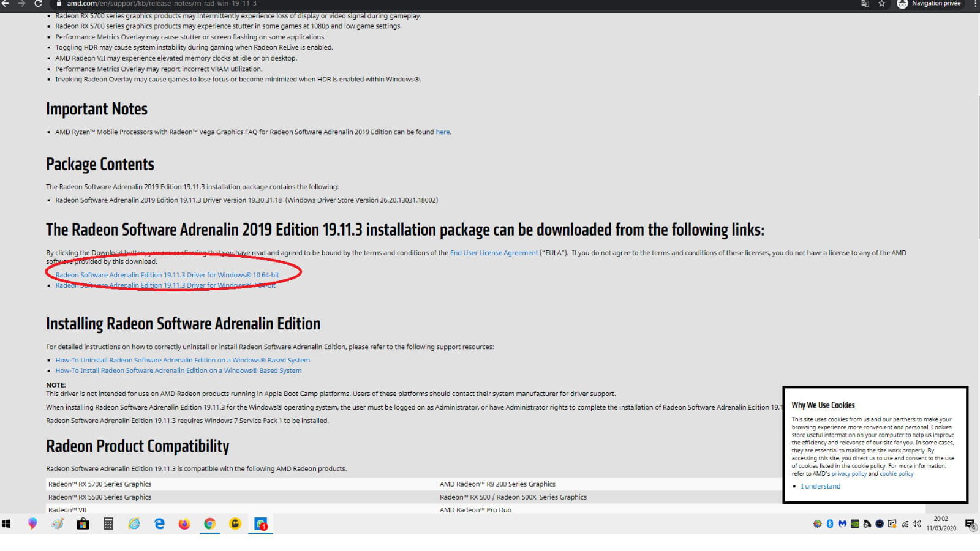Image resolution: width=980 pixels, height=551 pixels.
Task: Open the Action Center notifications icon
Action: (x=970, y=524)
